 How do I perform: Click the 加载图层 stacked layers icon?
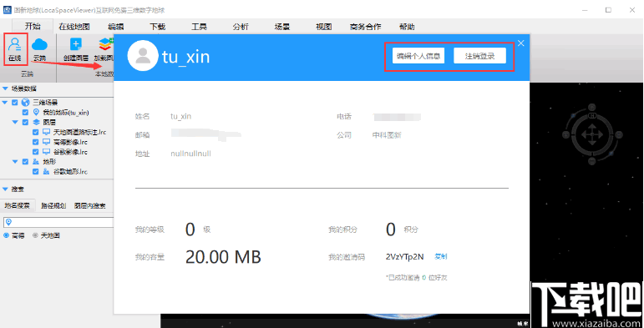[105, 44]
